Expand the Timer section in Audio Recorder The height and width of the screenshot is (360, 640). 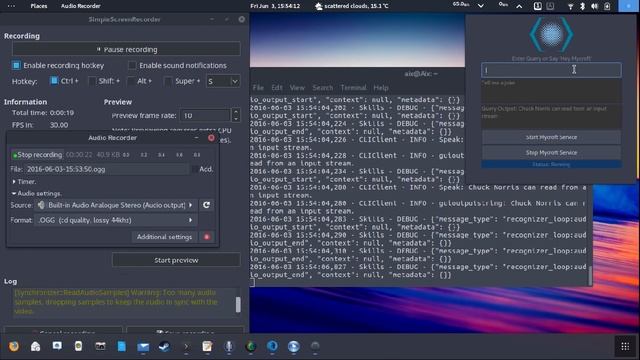pyautogui.click(x=24, y=181)
